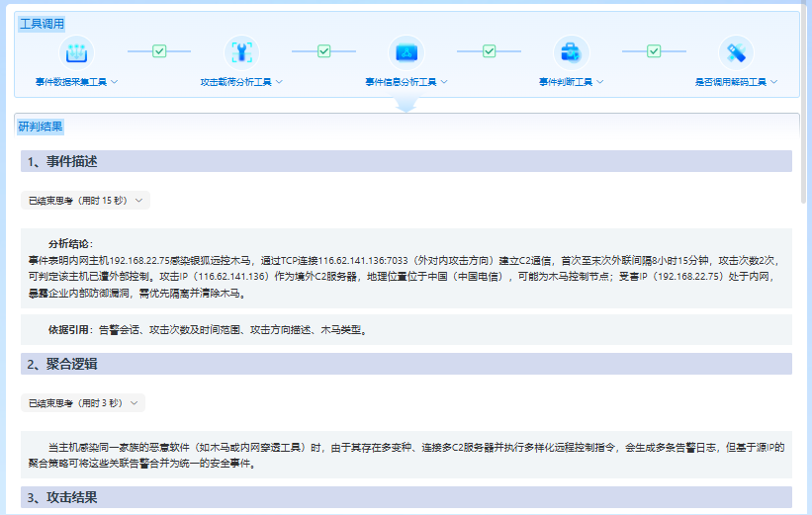
Task: Click the 是否调用解码工具 icon
Action: click(x=736, y=51)
